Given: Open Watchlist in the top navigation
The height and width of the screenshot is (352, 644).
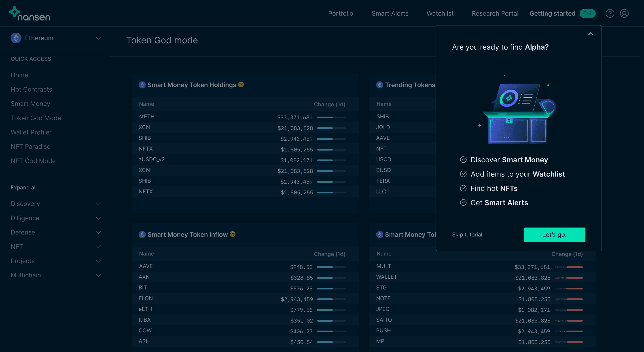Looking at the screenshot, I should tap(440, 13).
